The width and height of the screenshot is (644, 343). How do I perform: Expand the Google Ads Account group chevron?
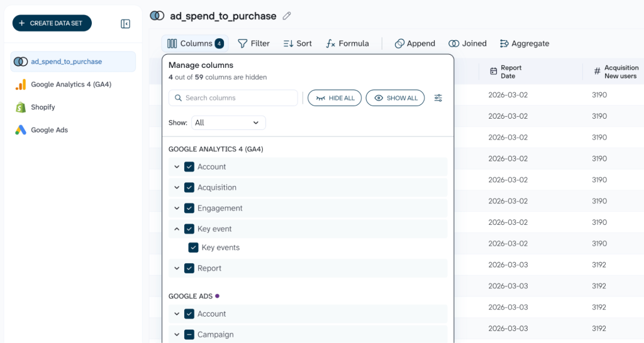tap(177, 314)
